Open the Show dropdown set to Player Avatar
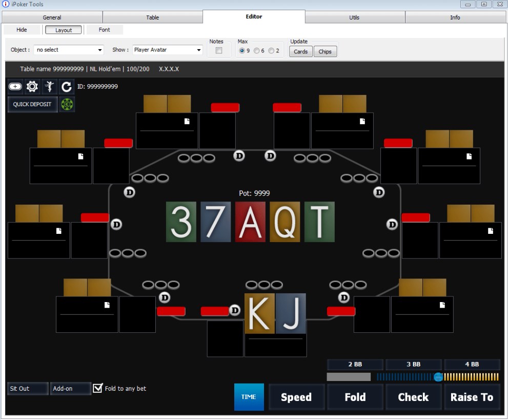Screen dimensions: 508x420 coord(167,50)
